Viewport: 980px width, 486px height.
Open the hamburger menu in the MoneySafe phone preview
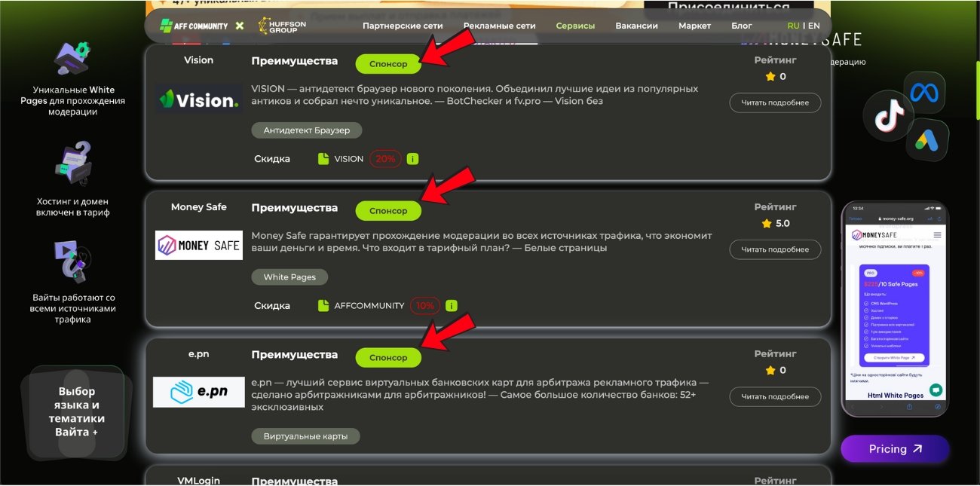tap(938, 234)
